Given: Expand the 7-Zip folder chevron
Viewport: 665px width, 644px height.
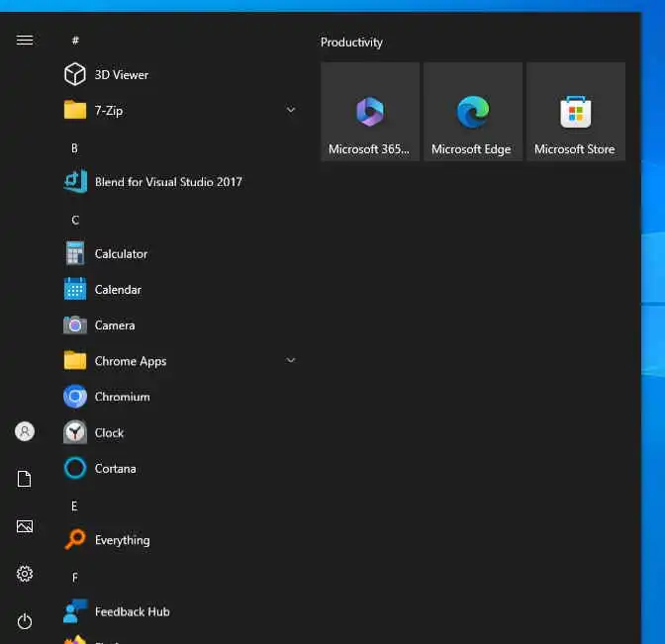Looking at the screenshot, I should tap(291, 110).
